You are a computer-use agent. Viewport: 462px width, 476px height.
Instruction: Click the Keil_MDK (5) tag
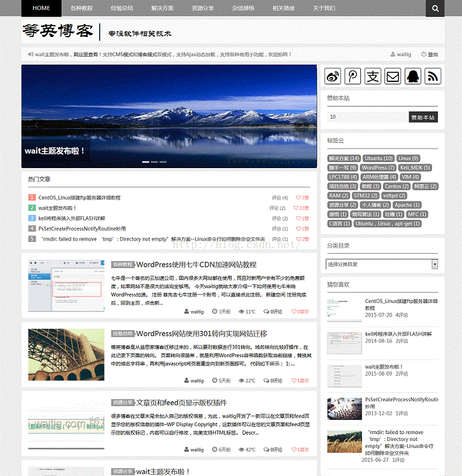point(415,167)
